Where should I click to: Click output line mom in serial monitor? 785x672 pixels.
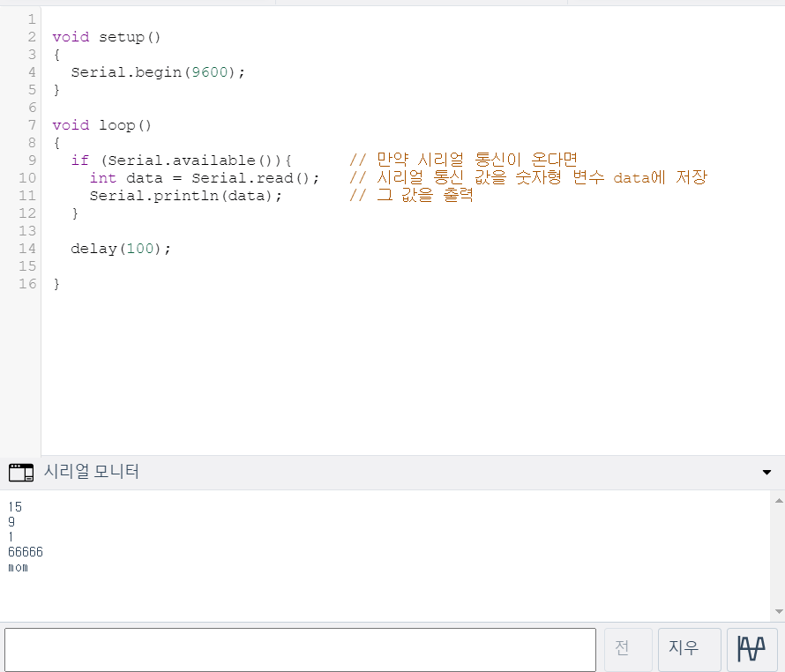tap(18, 568)
